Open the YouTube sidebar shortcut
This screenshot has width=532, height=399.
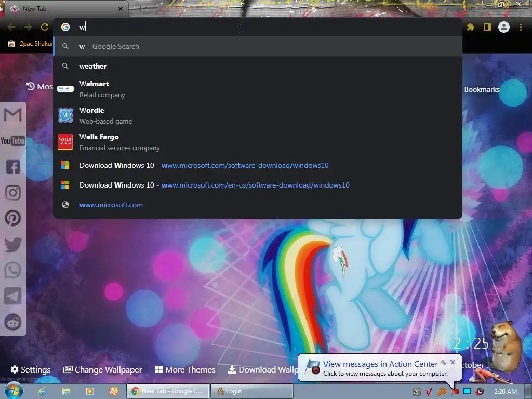pos(12,140)
